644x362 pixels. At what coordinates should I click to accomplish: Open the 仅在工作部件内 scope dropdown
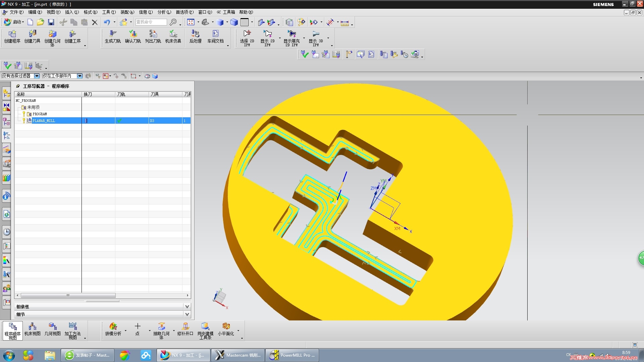coord(79,76)
